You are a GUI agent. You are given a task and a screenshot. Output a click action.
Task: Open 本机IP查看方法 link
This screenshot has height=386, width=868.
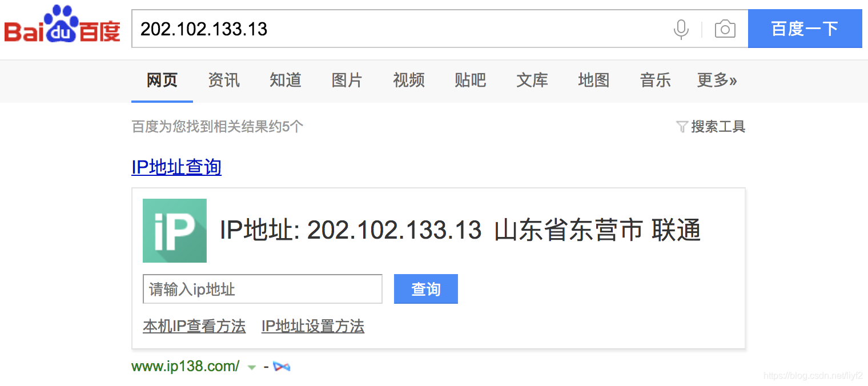[194, 327]
